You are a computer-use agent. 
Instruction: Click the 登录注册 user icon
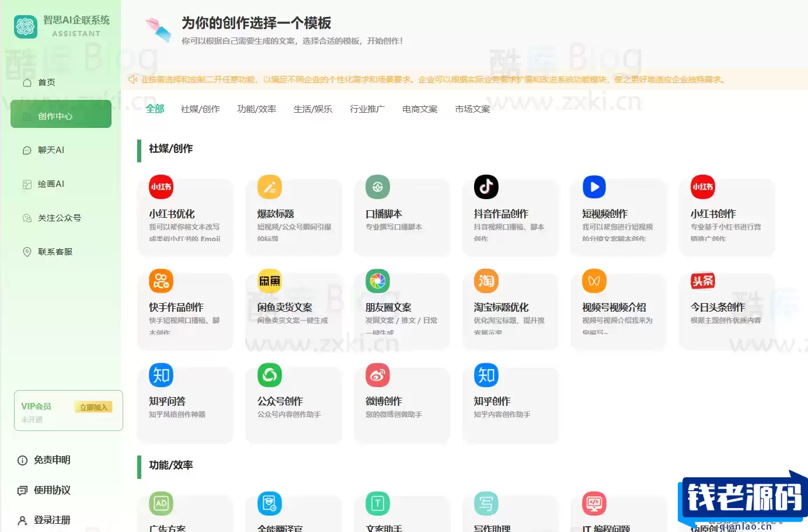point(22,520)
